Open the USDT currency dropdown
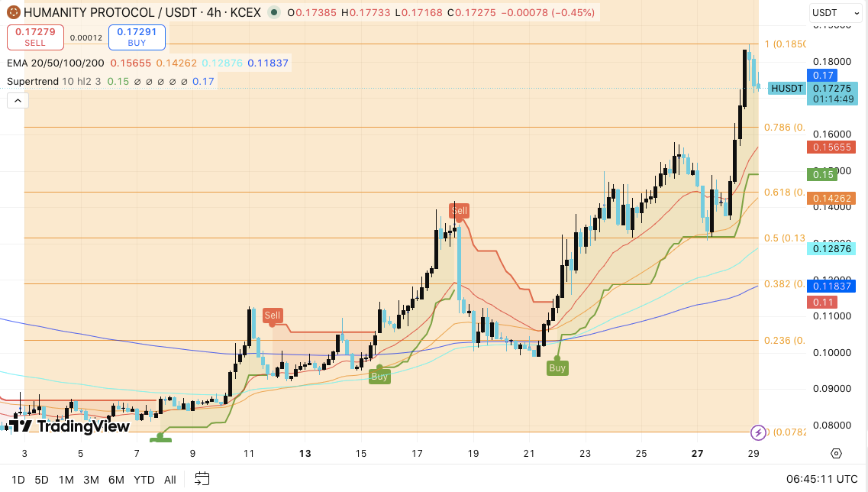The image size is (868, 492). coord(836,13)
